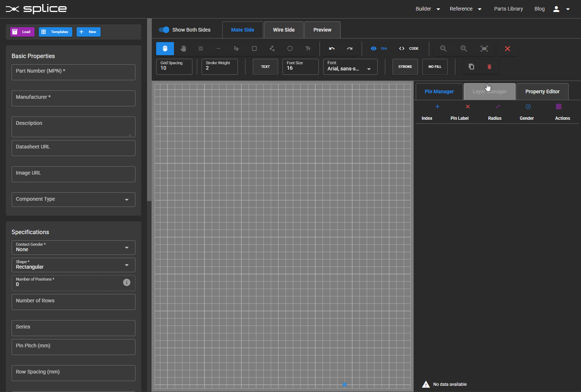Toggle the DIA visibility eye icon

[374, 48]
